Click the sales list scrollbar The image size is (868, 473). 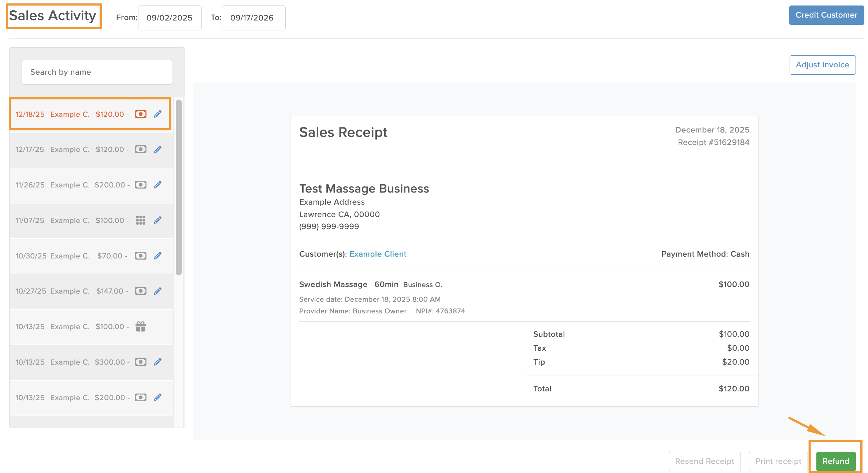179,187
